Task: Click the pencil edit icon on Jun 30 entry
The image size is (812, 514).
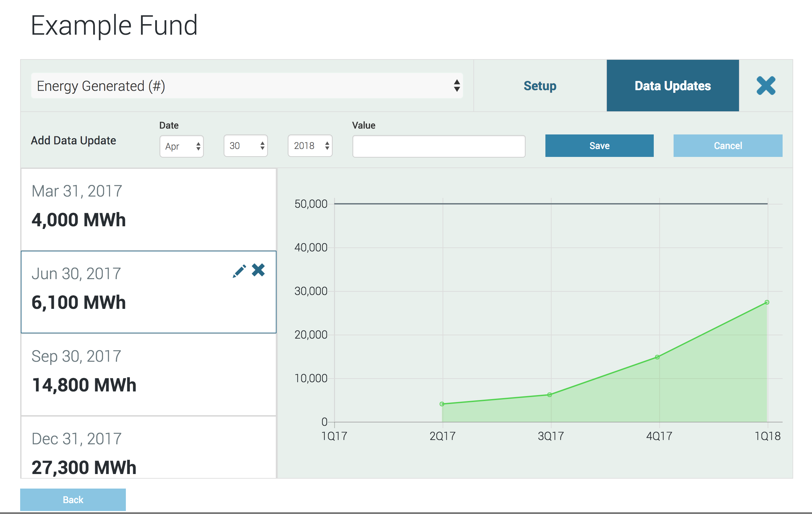Action: (239, 271)
